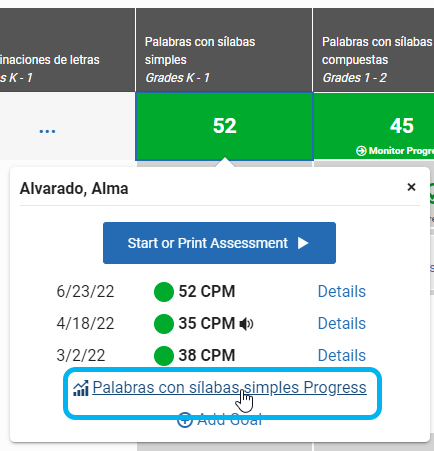434x451 pixels.
Task: Open Palabras con sílabas simples Progress link
Action: click(229, 387)
